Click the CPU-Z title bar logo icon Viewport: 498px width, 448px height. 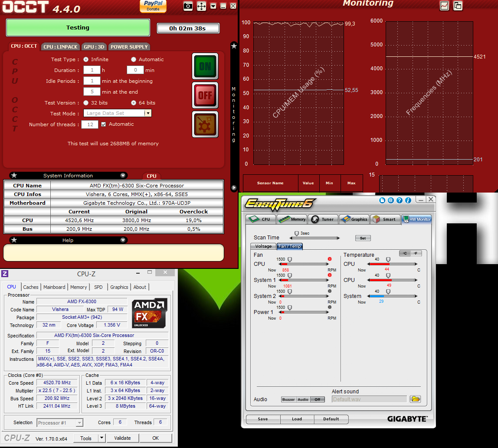click(x=5, y=273)
